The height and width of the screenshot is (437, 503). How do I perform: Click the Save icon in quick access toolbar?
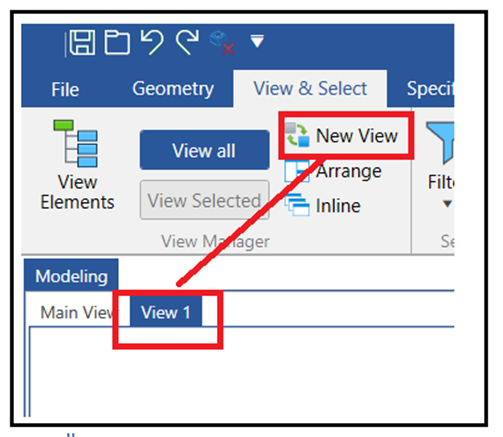point(82,42)
